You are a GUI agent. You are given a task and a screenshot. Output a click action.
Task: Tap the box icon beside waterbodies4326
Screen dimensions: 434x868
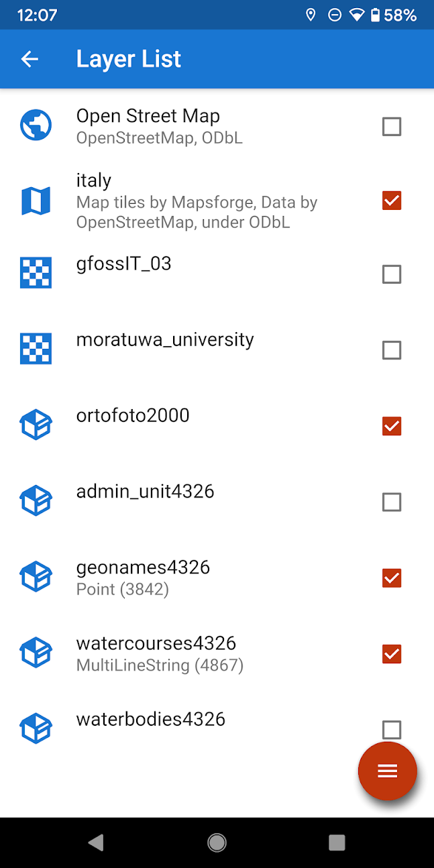pos(36,728)
